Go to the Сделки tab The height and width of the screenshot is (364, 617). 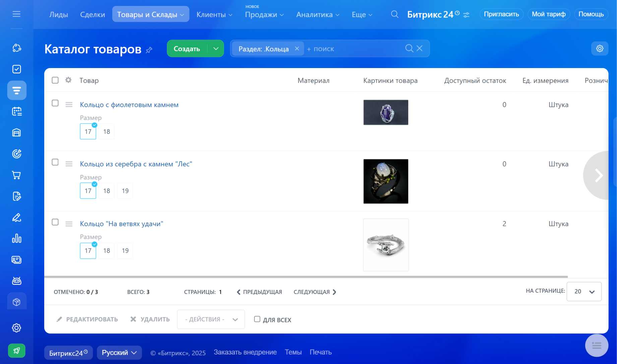click(x=92, y=14)
